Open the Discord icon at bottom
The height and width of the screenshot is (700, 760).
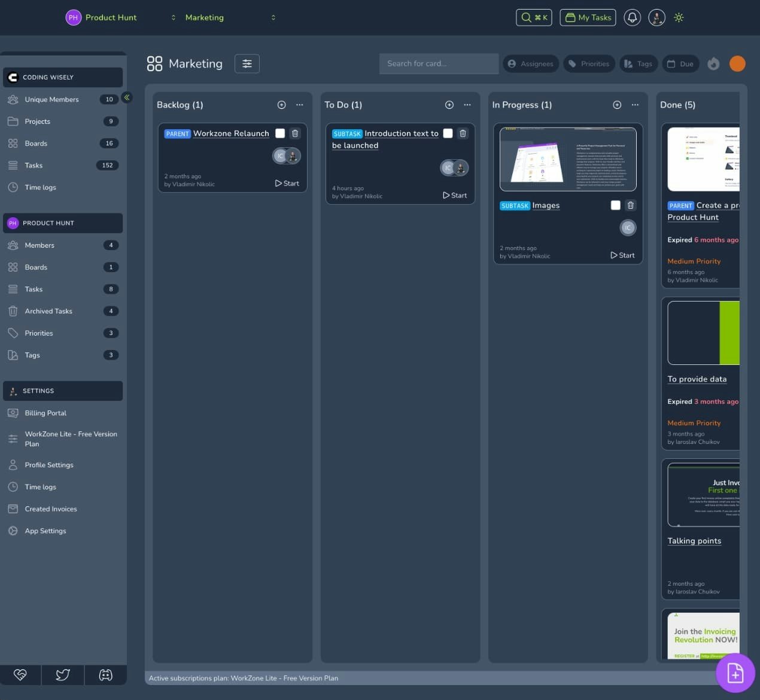coord(106,675)
